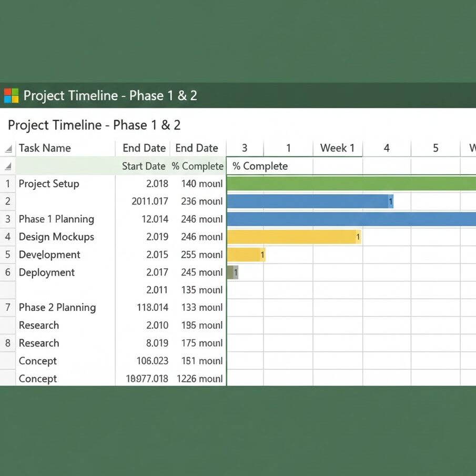This screenshot has height=476, width=476.
Task: Click the cell containing 2011.017
Action: click(x=150, y=201)
